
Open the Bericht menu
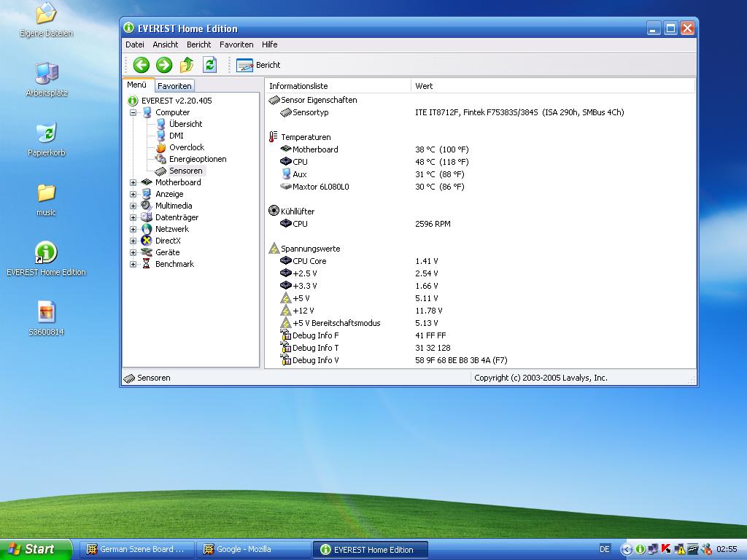click(x=198, y=44)
